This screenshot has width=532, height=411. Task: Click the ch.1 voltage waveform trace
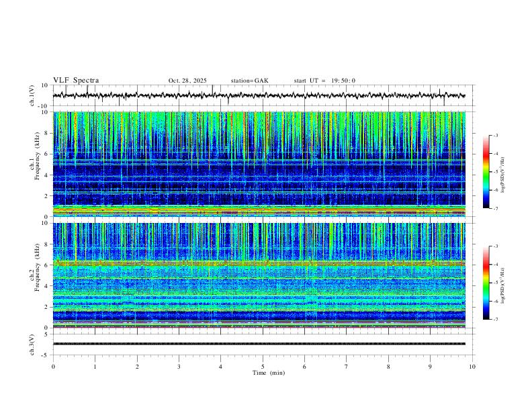pyautogui.click(x=259, y=95)
